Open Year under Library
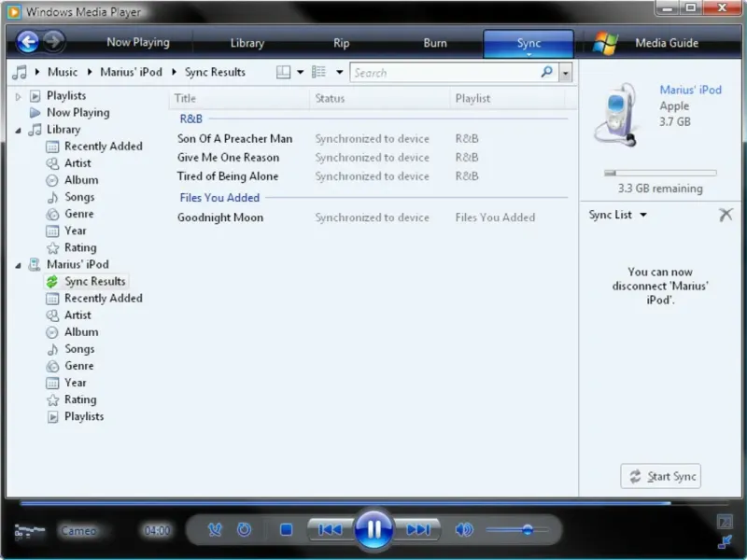 (66, 231)
